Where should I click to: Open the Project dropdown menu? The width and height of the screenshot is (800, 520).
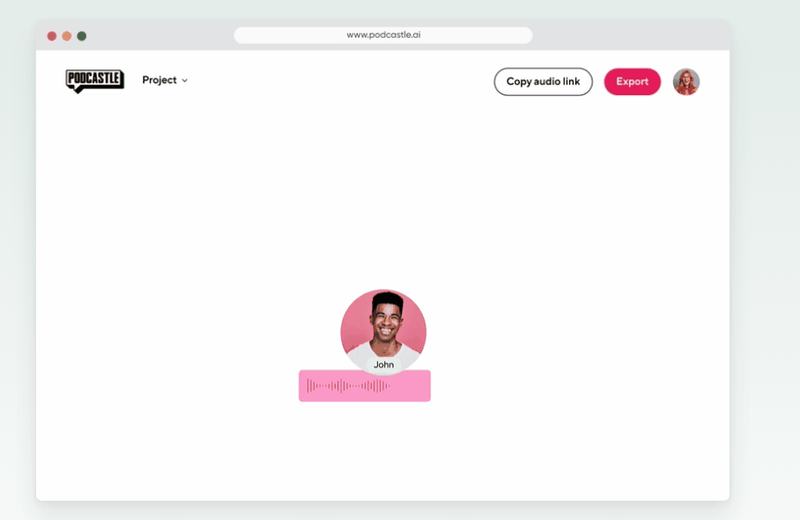coord(165,80)
